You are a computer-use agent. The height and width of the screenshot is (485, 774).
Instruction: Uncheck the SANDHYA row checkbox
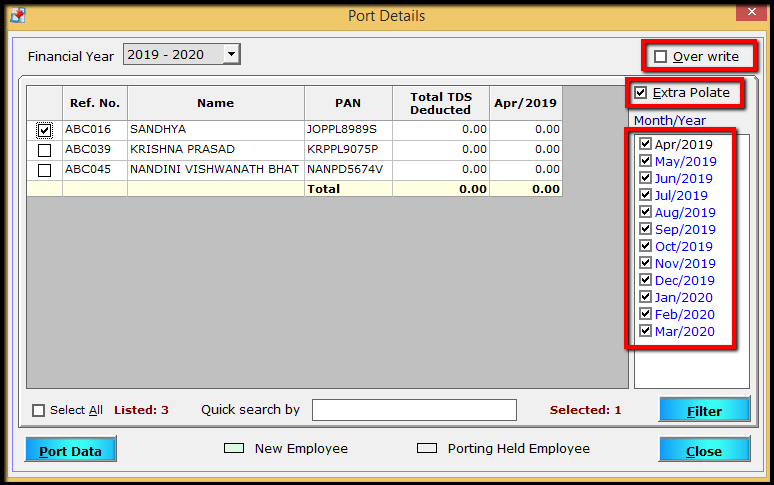coord(44,130)
